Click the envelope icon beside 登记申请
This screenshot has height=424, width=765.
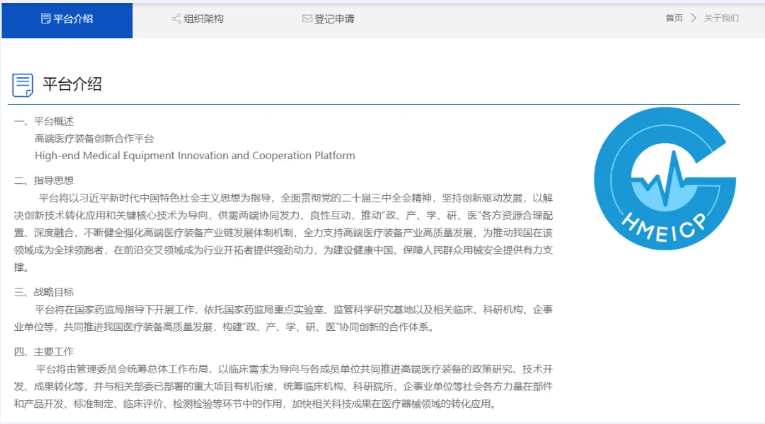tap(307, 19)
